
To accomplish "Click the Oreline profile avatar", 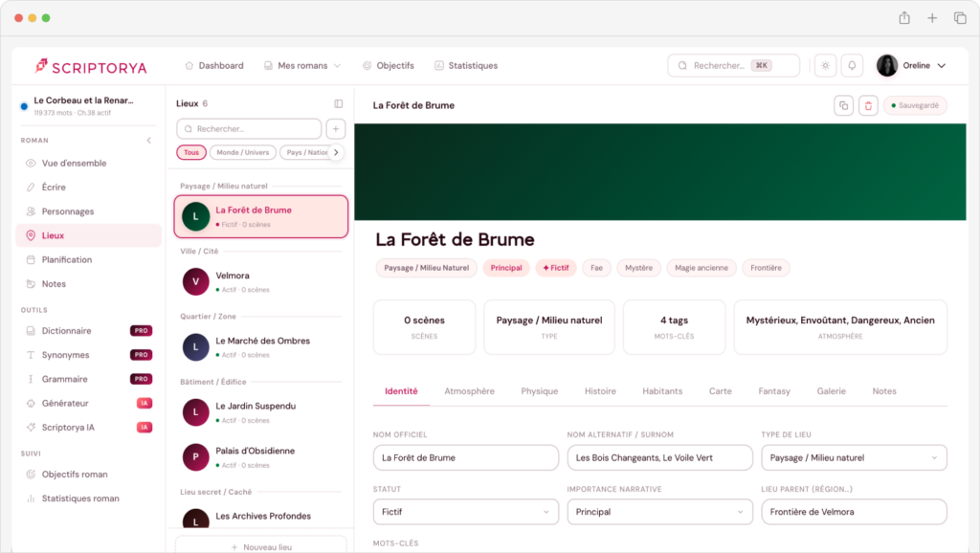I will pos(887,66).
